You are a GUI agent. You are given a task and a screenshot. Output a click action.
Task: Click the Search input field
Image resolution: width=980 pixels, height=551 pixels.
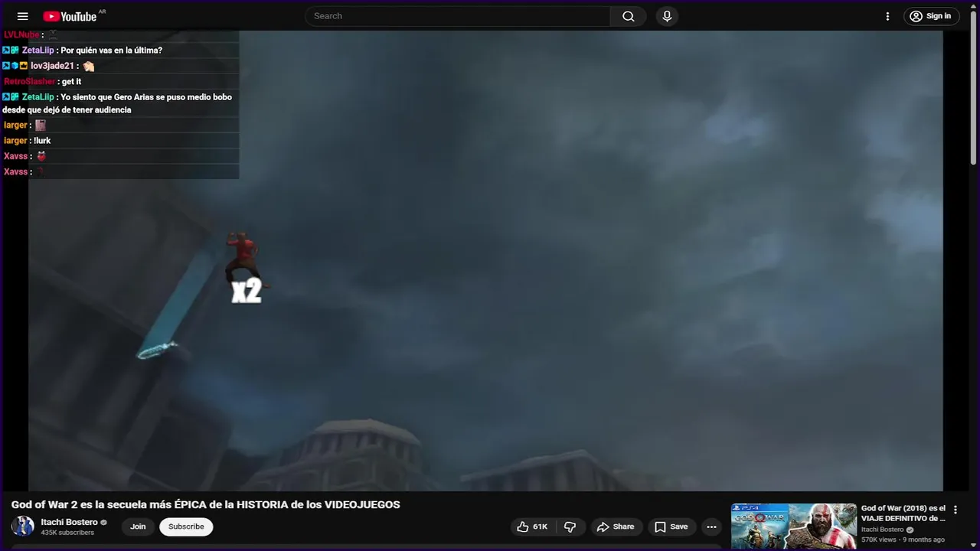(458, 16)
